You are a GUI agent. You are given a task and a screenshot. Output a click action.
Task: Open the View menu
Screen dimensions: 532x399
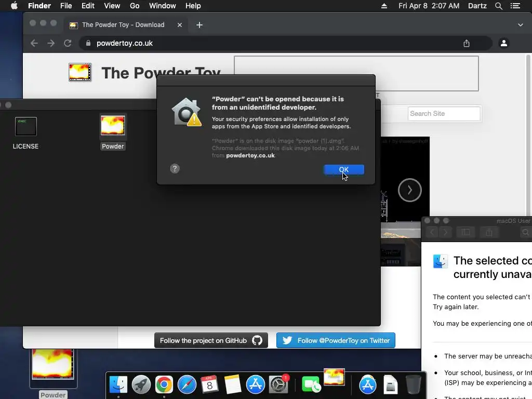[112, 6]
